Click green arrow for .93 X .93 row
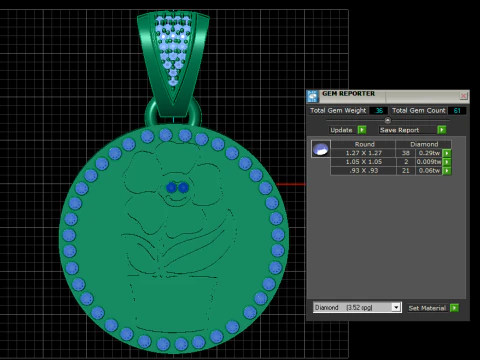This screenshot has height=360, width=480. 447,171
